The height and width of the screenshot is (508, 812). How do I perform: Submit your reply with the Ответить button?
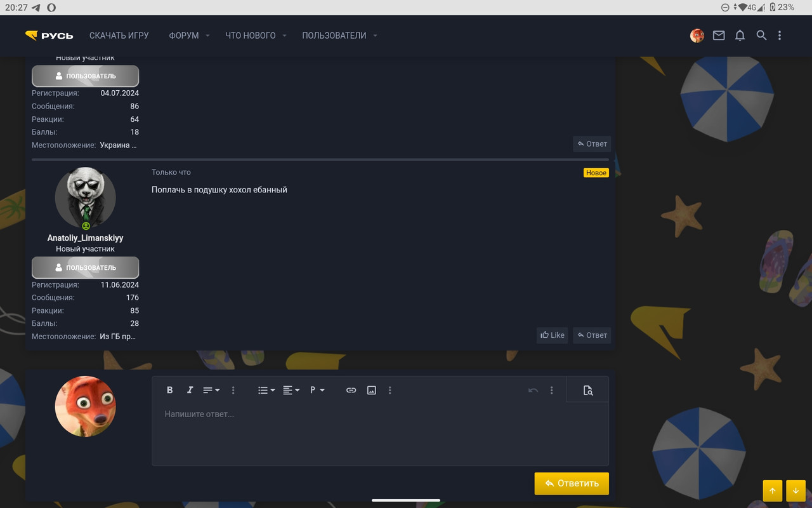tap(571, 483)
